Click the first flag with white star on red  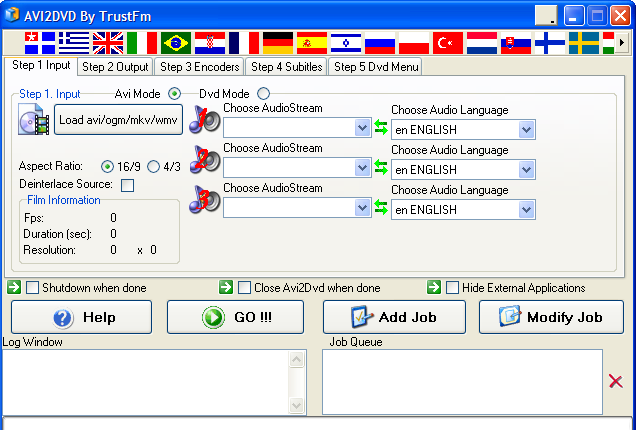point(40,43)
